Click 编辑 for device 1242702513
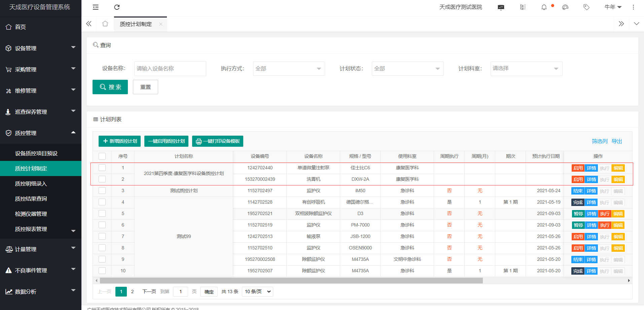 (x=618, y=237)
